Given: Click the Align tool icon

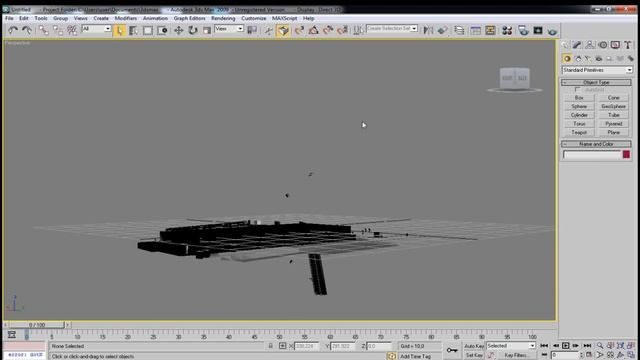Looking at the screenshot, I should pos(442,30).
